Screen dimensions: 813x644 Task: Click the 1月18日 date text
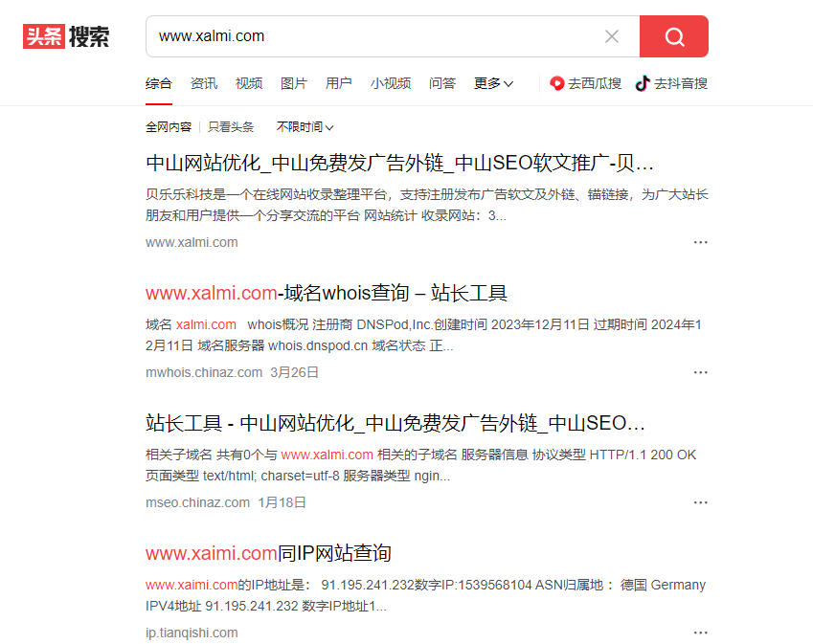pos(282,502)
